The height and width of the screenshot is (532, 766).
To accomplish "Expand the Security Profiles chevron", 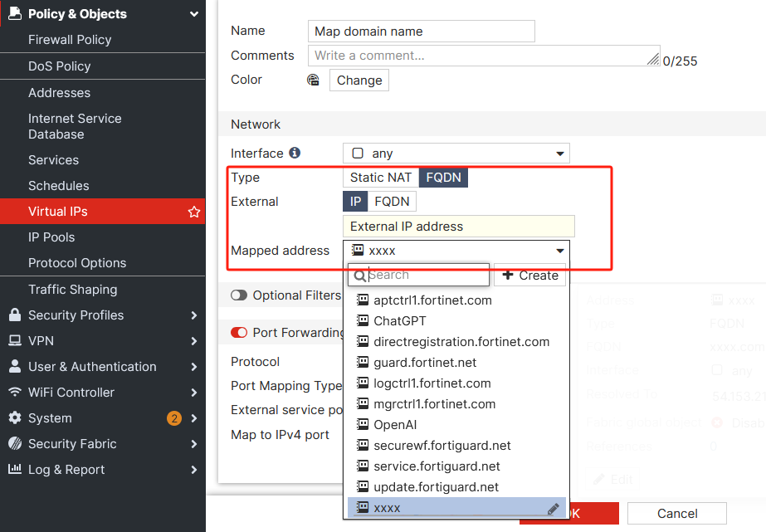I will pos(194,315).
